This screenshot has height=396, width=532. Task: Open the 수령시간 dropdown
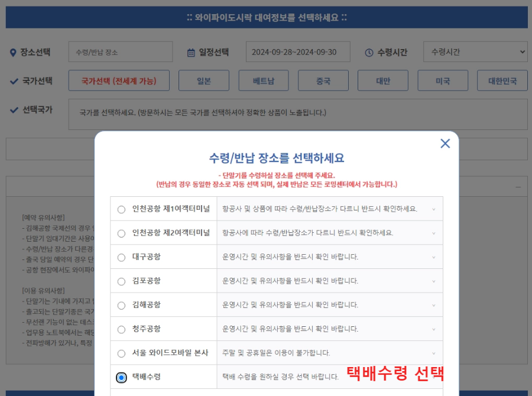[x=474, y=51]
